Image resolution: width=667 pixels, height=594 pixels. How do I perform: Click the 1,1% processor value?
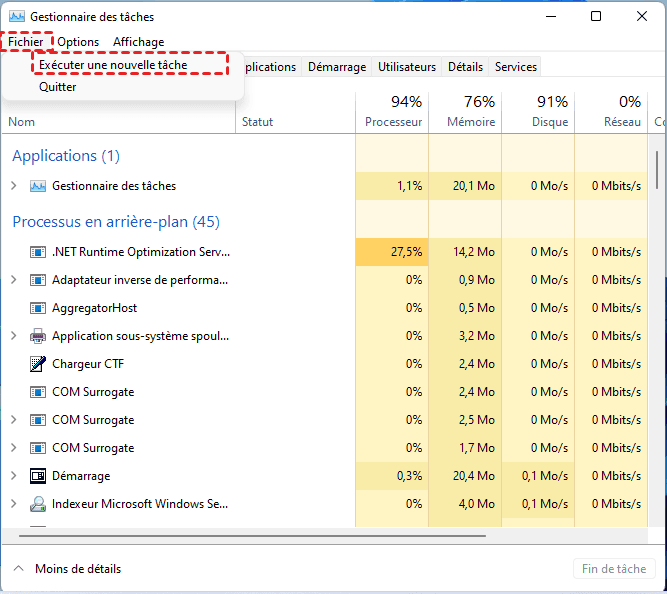409,186
